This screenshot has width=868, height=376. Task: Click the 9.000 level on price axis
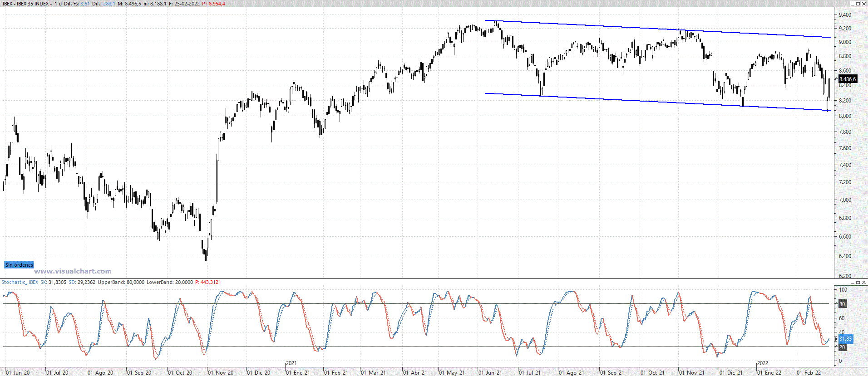tap(845, 42)
